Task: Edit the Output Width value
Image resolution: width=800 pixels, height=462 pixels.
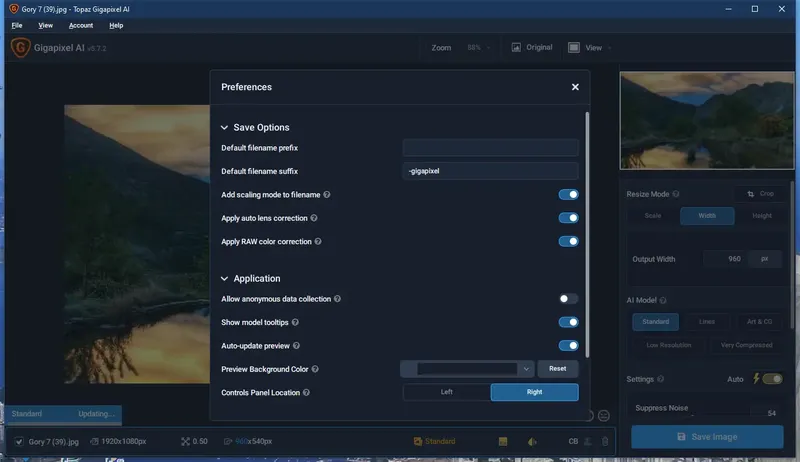Action: [x=725, y=259]
